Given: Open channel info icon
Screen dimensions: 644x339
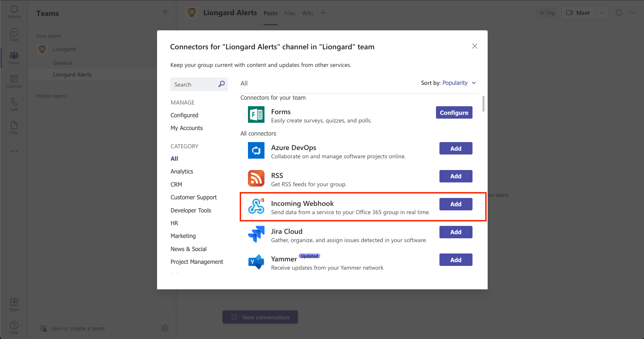Looking at the screenshot, I should [619, 13].
